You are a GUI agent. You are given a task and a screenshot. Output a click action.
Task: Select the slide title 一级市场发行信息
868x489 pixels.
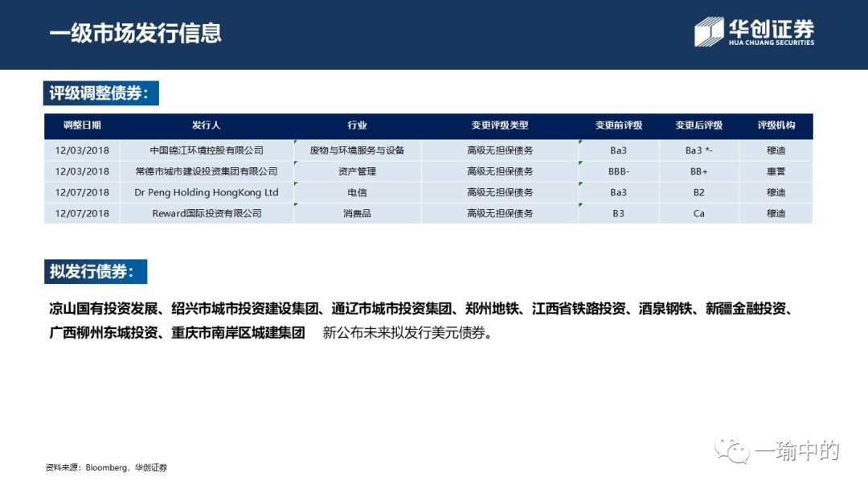point(136,33)
